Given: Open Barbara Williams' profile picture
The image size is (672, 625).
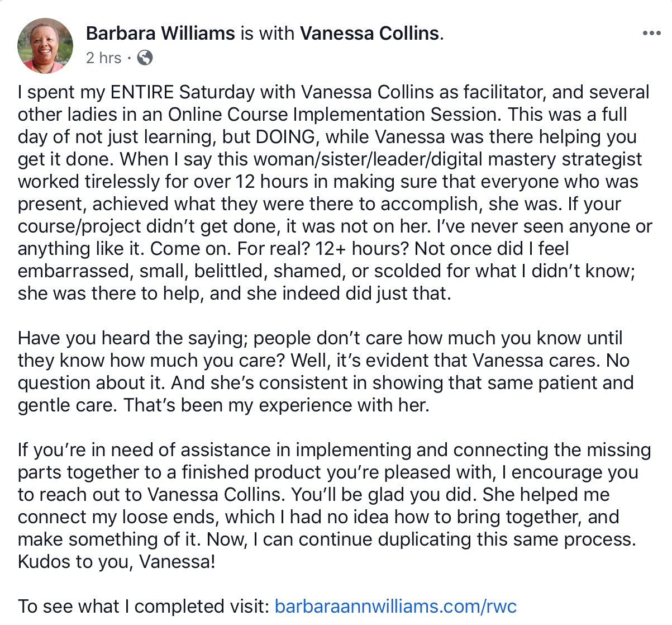Looking at the screenshot, I should [45, 46].
